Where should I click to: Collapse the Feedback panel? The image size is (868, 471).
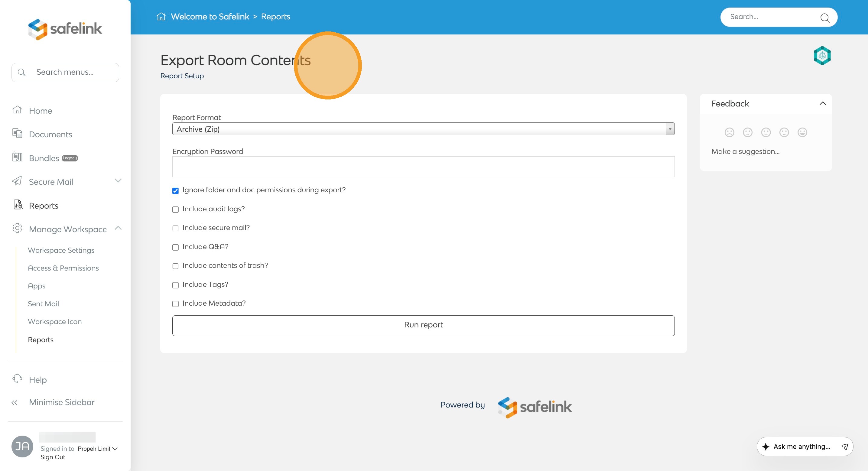click(823, 103)
